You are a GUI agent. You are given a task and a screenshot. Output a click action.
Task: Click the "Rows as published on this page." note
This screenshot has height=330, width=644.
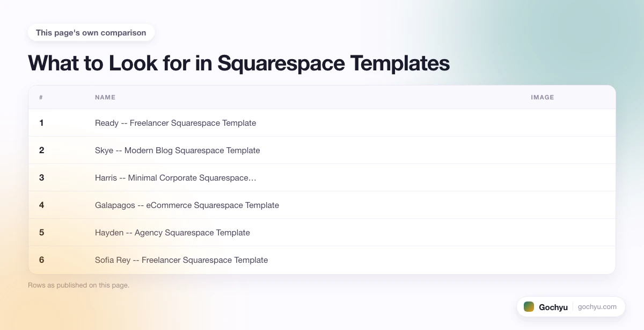[78, 285]
